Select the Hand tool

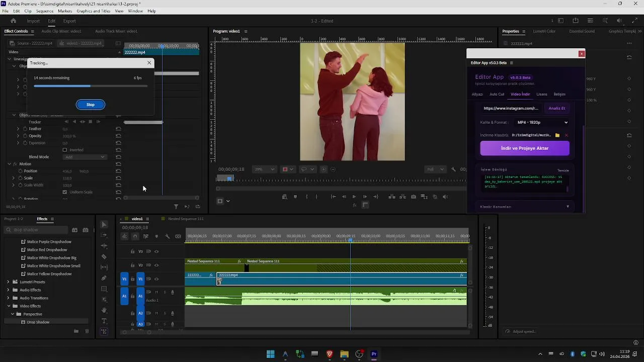(x=104, y=310)
